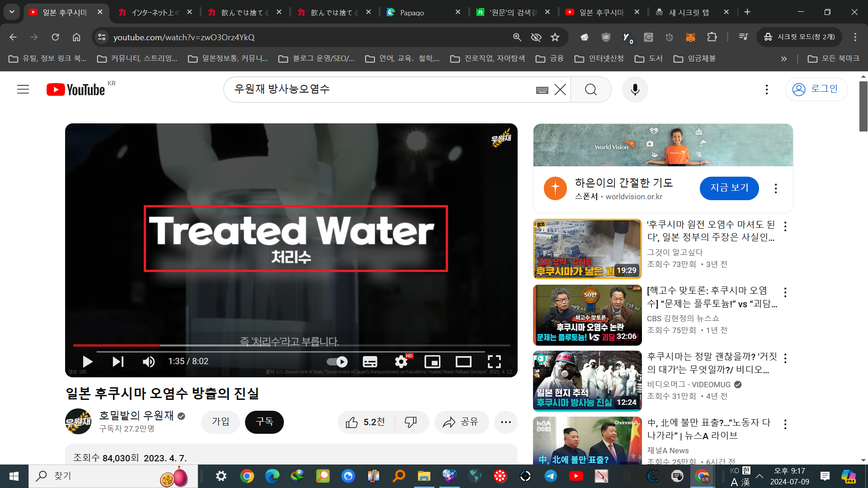Click the 구독 subscribe button
Screen dimensions: 868x488
pyautogui.click(x=264, y=422)
